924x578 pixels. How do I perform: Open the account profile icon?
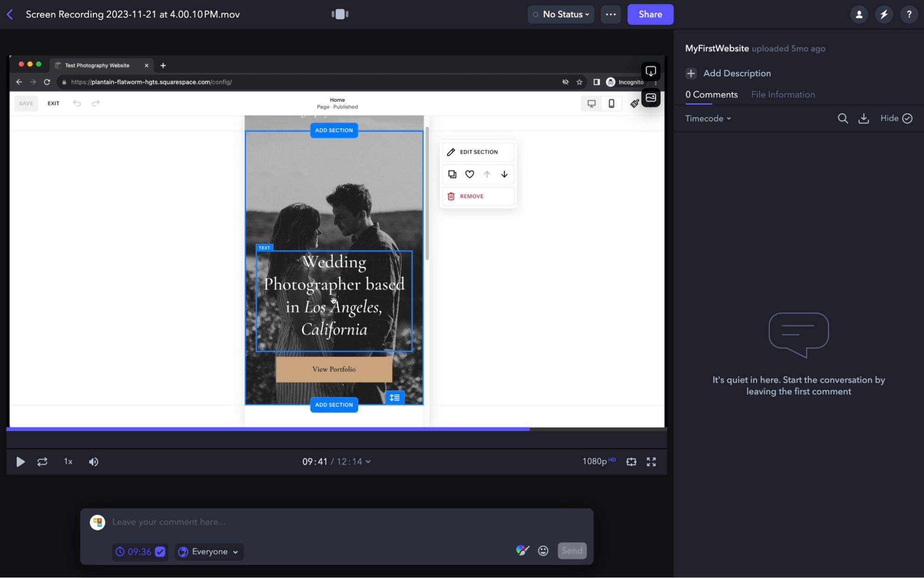859,14
